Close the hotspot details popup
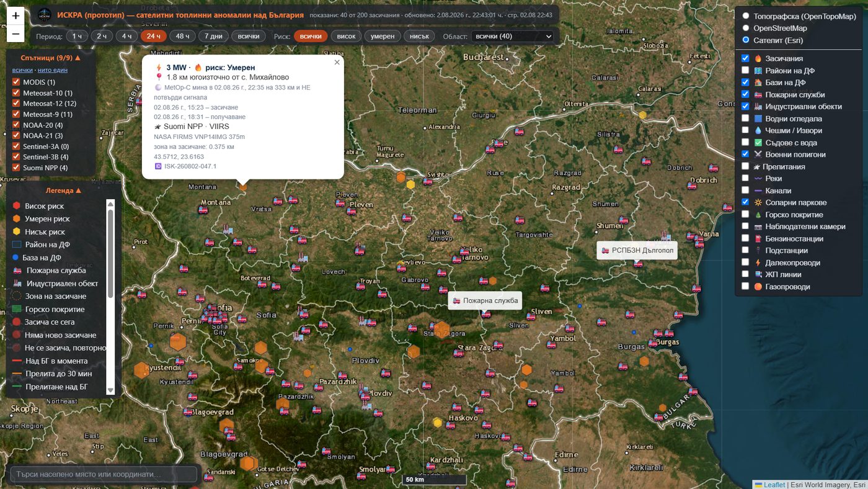 [337, 62]
